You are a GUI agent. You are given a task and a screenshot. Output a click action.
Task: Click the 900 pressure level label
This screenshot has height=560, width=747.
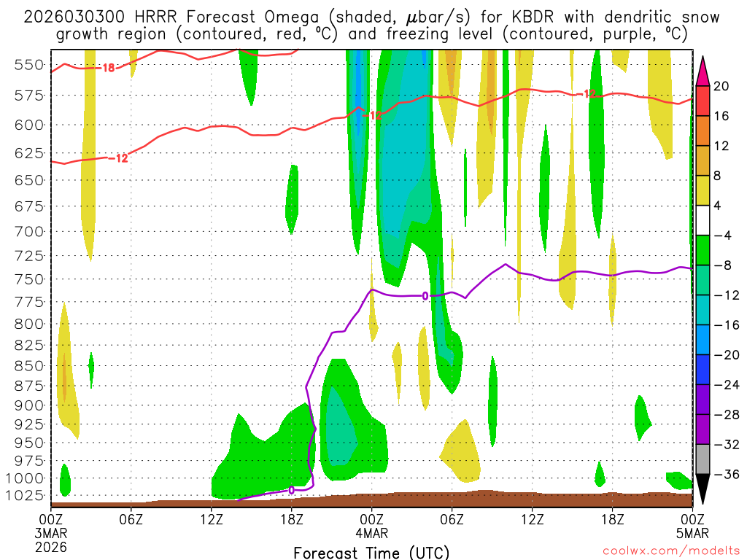[29, 405]
